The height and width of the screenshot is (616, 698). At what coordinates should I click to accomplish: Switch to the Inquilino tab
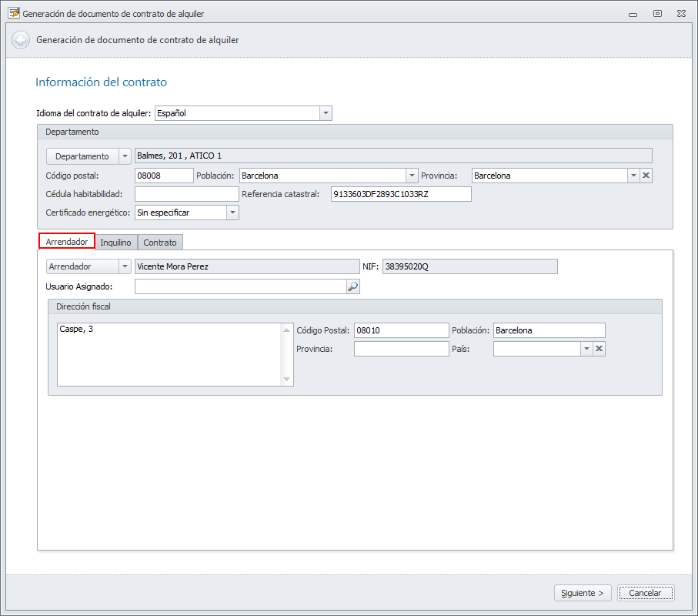pos(115,243)
